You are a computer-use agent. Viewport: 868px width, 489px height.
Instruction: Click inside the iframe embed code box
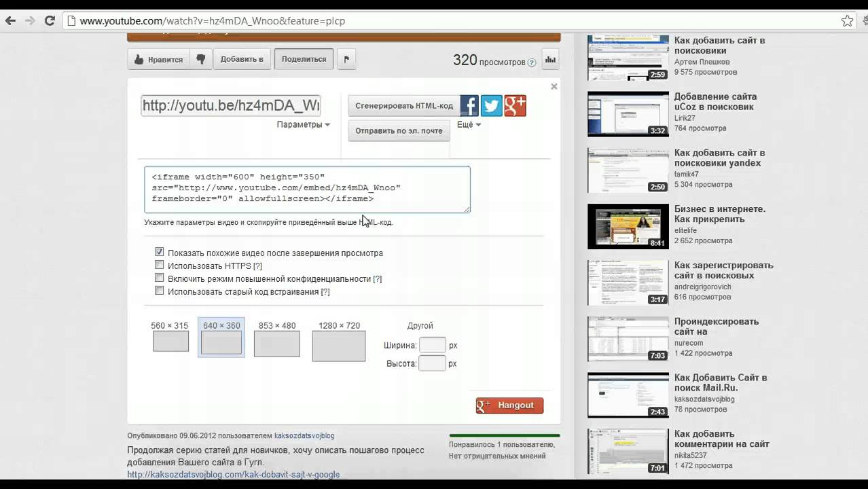point(307,189)
